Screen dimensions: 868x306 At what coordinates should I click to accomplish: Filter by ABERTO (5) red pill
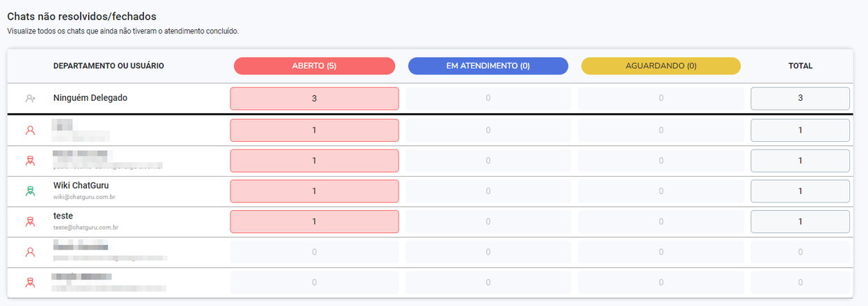coord(315,66)
